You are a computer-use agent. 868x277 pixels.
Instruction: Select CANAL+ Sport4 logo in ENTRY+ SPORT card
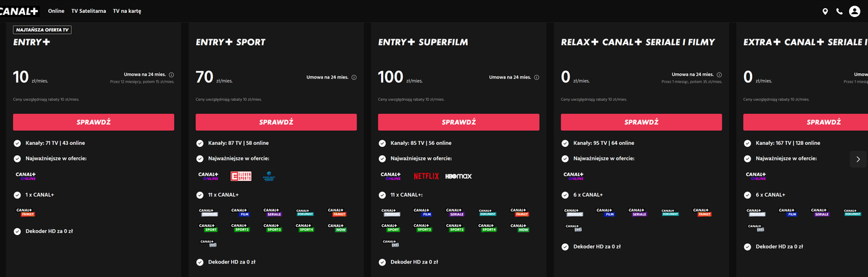(305, 228)
